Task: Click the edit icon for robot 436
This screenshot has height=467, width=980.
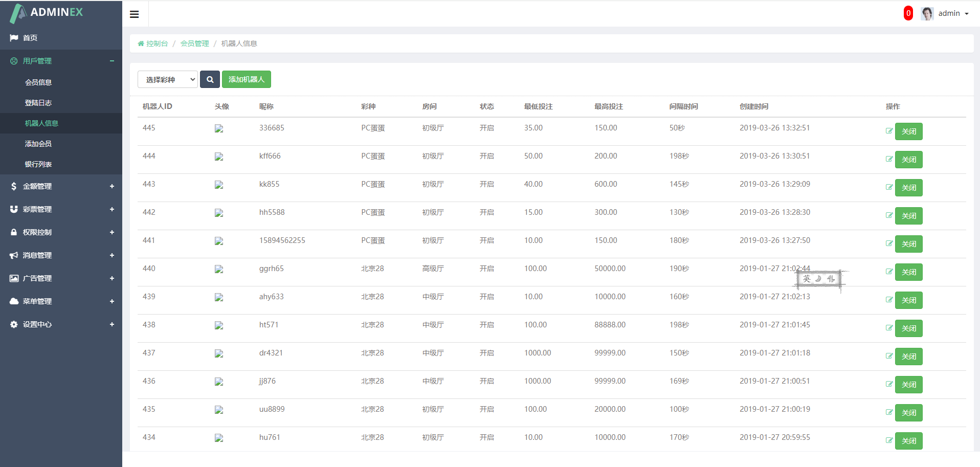Action: click(x=889, y=384)
